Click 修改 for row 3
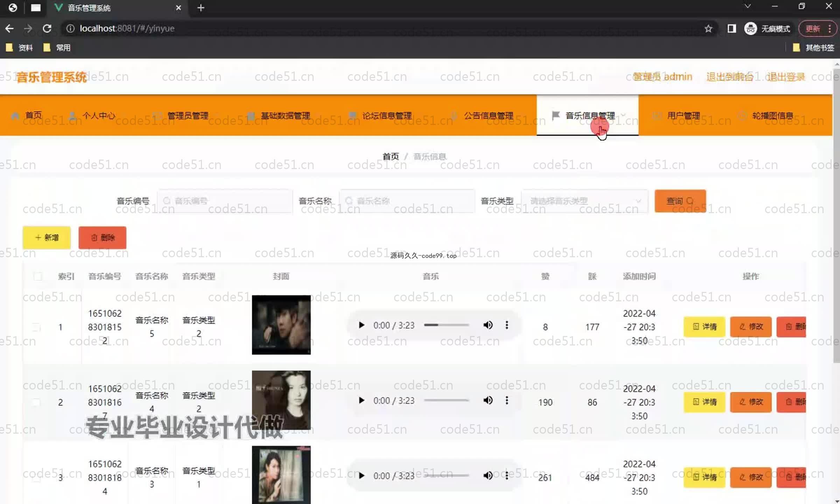The height and width of the screenshot is (504, 840). [x=751, y=477]
